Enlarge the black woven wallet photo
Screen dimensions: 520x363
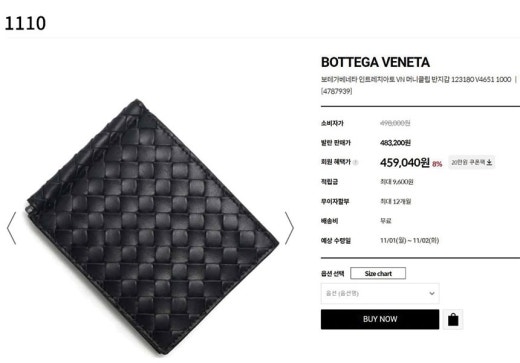click(x=152, y=227)
